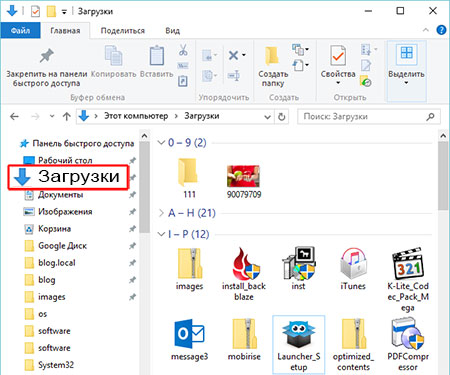This screenshot has width=450, height=375.
Task: Click the Вставить clipboard paste icon
Action: coord(157,55)
